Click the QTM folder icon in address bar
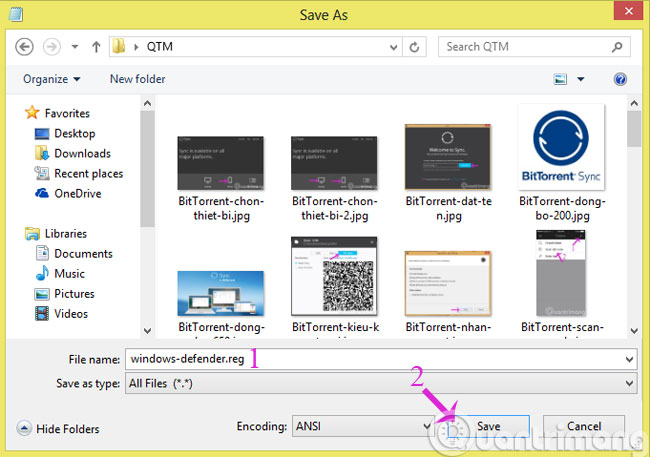 pyautogui.click(x=119, y=46)
